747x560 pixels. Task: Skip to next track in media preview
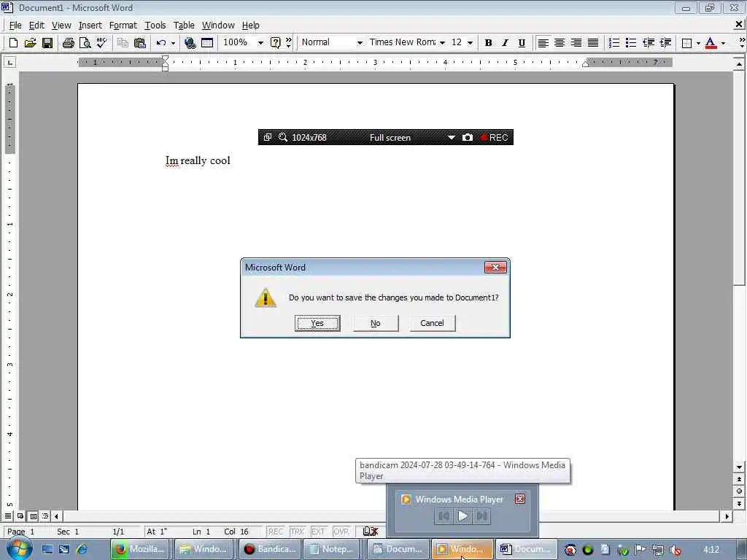point(481,516)
